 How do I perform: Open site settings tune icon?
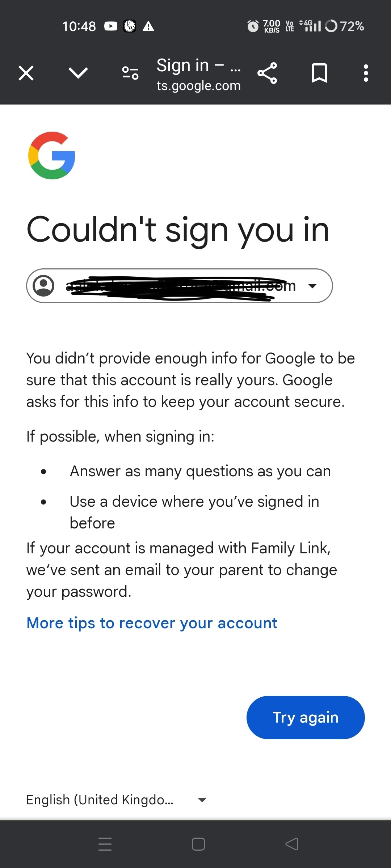click(x=130, y=73)
